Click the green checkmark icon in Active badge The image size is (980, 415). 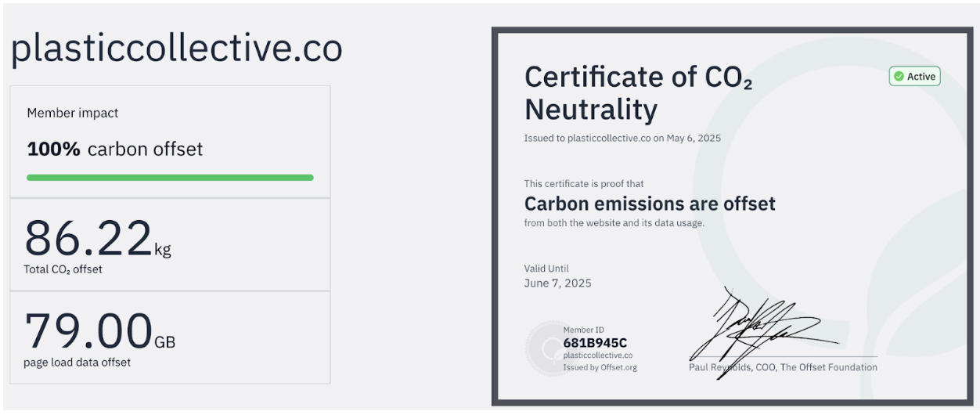(x=899, y=77)
